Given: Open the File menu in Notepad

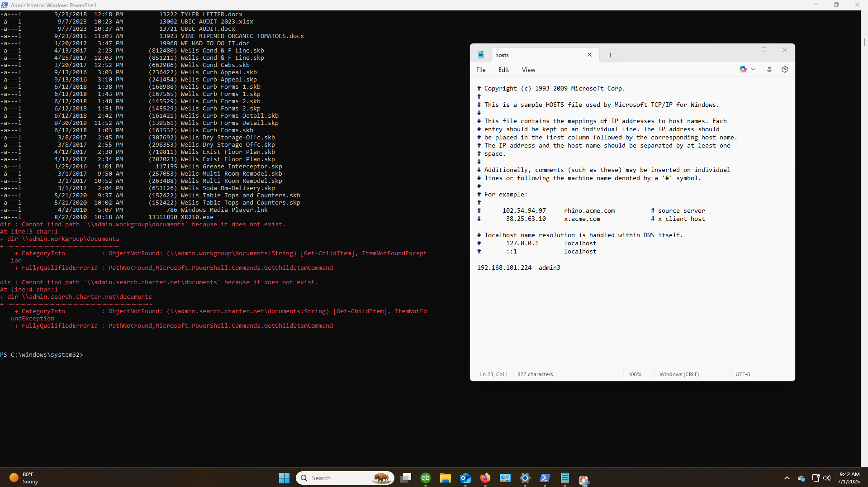Looking at the screenshot, I should pos(481,70).
